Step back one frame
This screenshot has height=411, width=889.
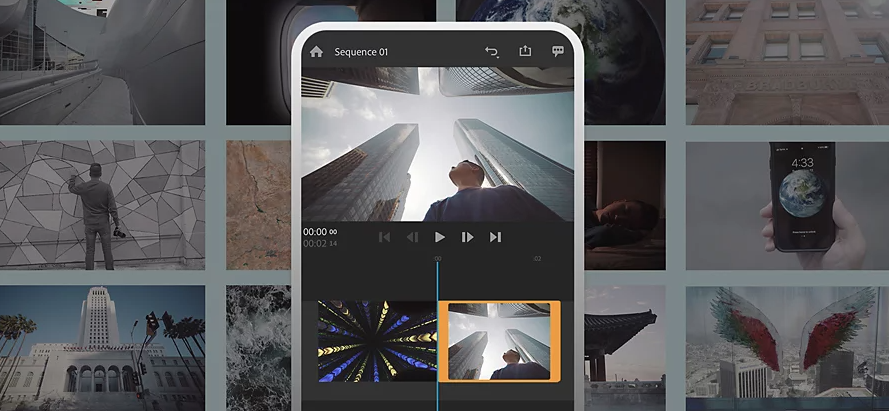click(412, 237)
